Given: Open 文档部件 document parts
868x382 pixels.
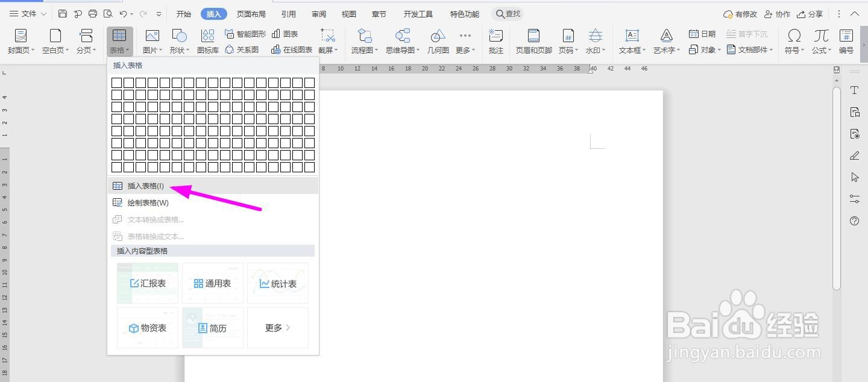Looking at the screenshot, I should [750, 49].
